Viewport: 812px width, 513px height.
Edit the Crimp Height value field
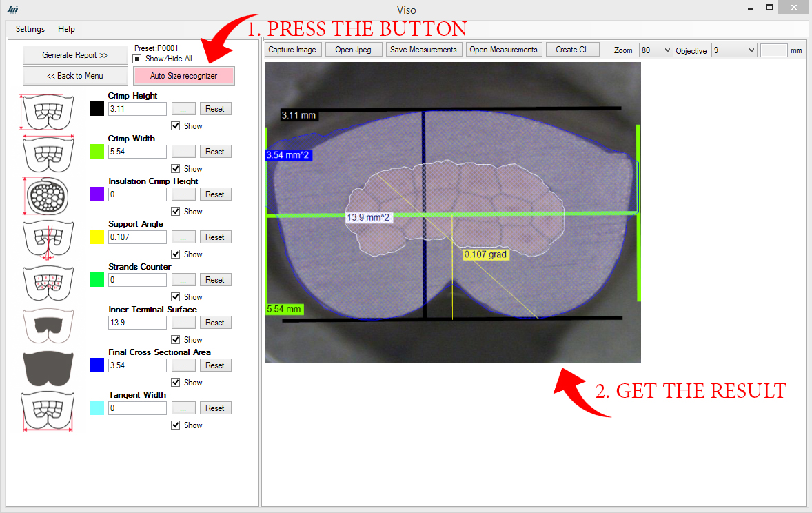click(136, 108)
